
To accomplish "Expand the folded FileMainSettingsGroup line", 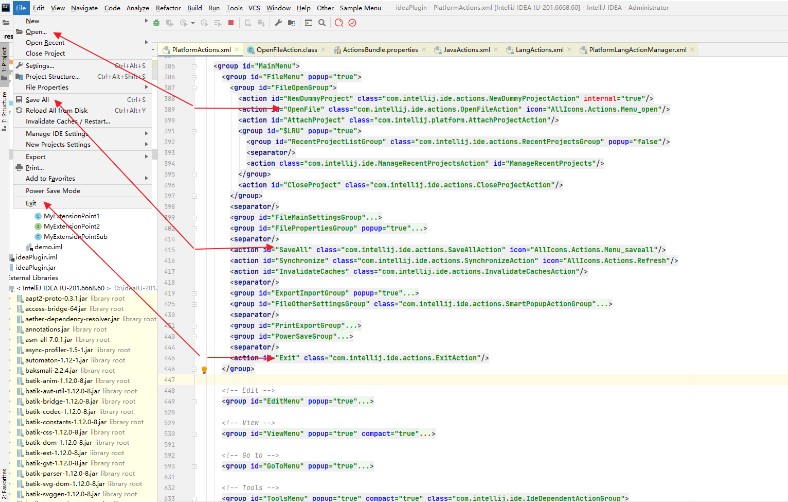I will coord(194,218).
